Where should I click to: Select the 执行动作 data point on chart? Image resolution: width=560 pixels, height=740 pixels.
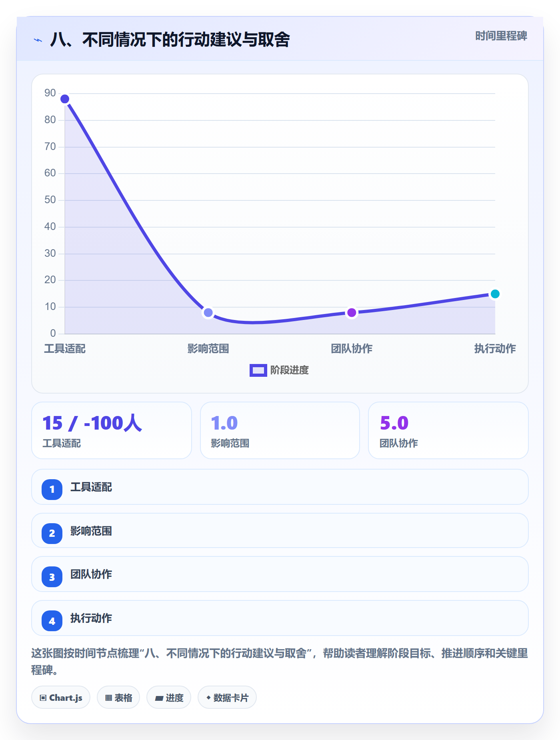(495, 294)
